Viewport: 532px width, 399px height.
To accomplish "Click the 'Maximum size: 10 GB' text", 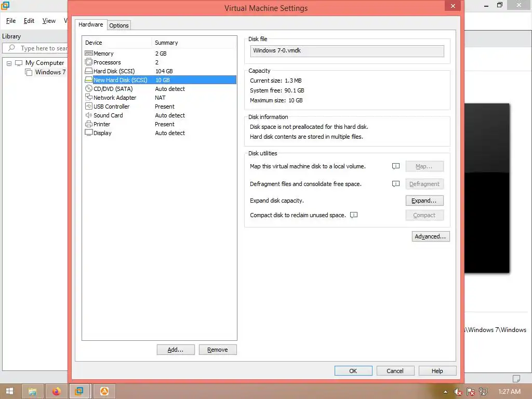I will [x=276, y=100].
